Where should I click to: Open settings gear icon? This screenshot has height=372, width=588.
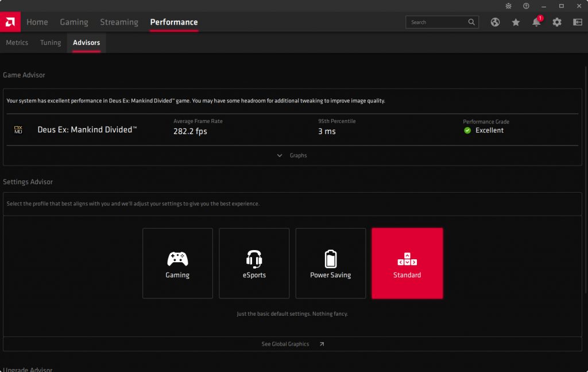(x=557, y=22)
